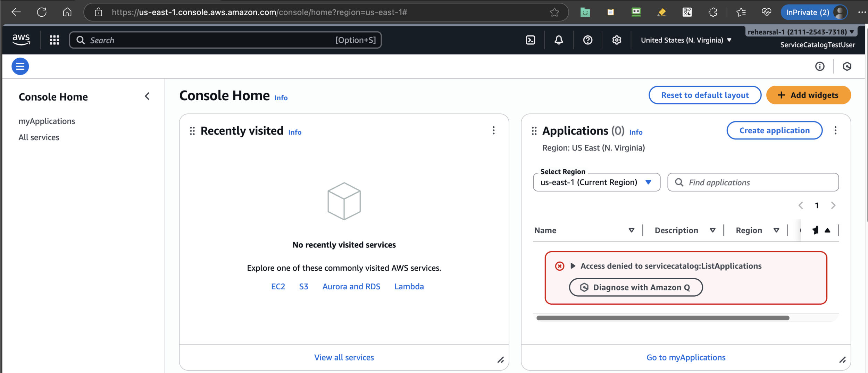The height and width of the screenshot is (373, 868).
Task: Sort by the Name column
Action: (x=631, y=230)
